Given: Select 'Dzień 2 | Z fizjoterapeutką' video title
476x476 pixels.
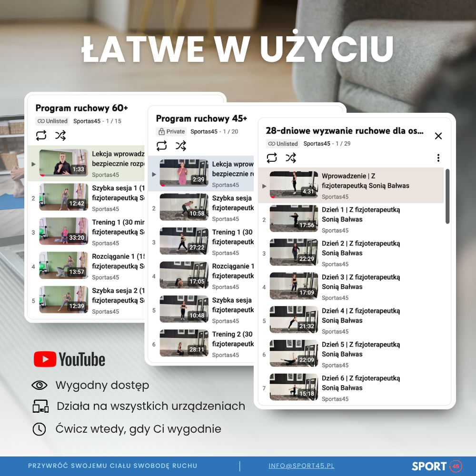Looking at the screenshot, I should click(x=361, y=248).
